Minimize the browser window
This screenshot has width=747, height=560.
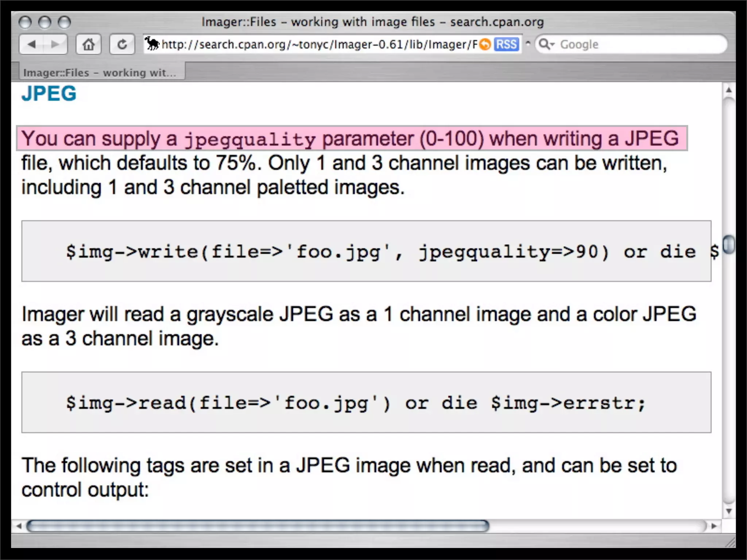coord(44,22)
